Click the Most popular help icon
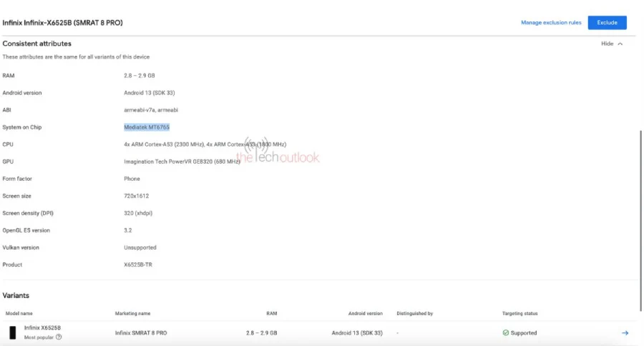This screenshot has width=644, height=346. point(59,337)
